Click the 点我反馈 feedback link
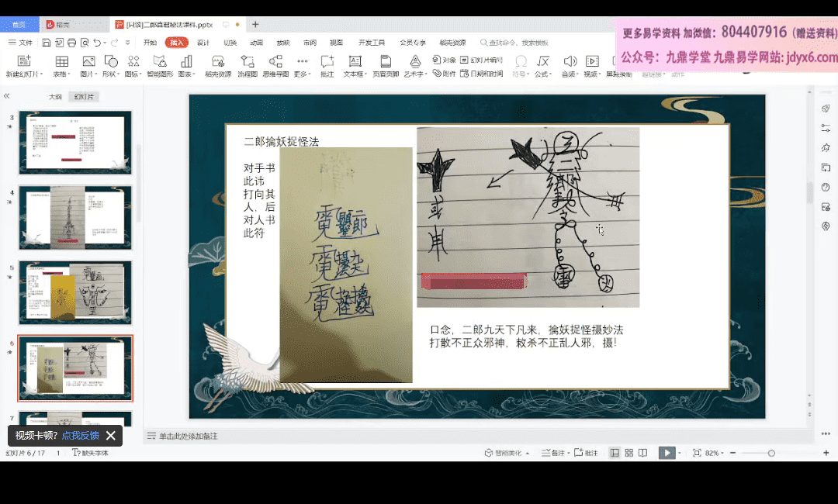838x504 pixels. pyautogui.click(x=81, y=436)
